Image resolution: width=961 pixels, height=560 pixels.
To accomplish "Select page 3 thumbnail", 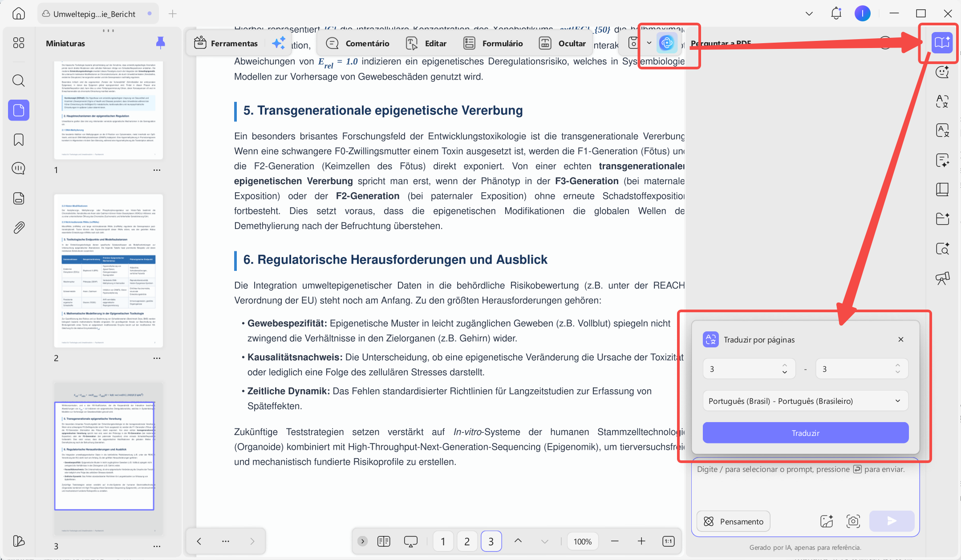I will (108, 458).
